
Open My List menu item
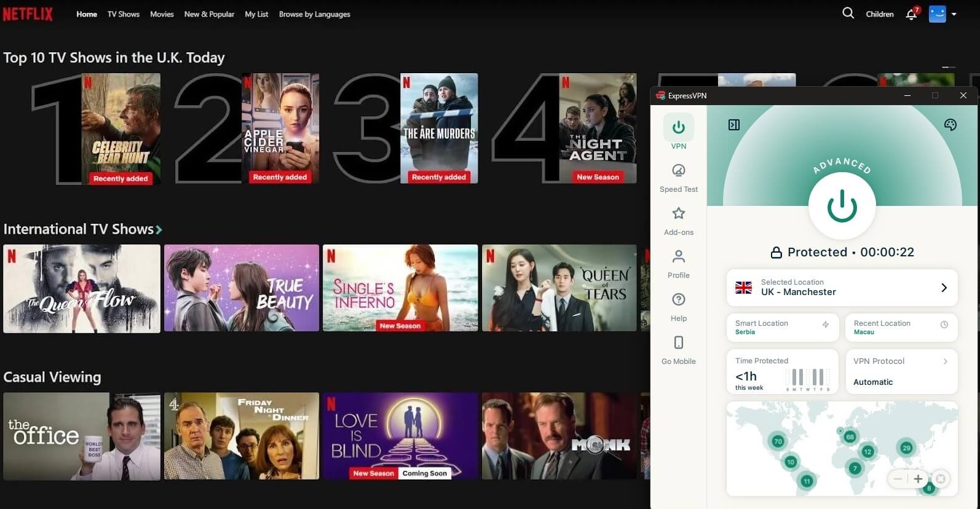coord(256,14)
